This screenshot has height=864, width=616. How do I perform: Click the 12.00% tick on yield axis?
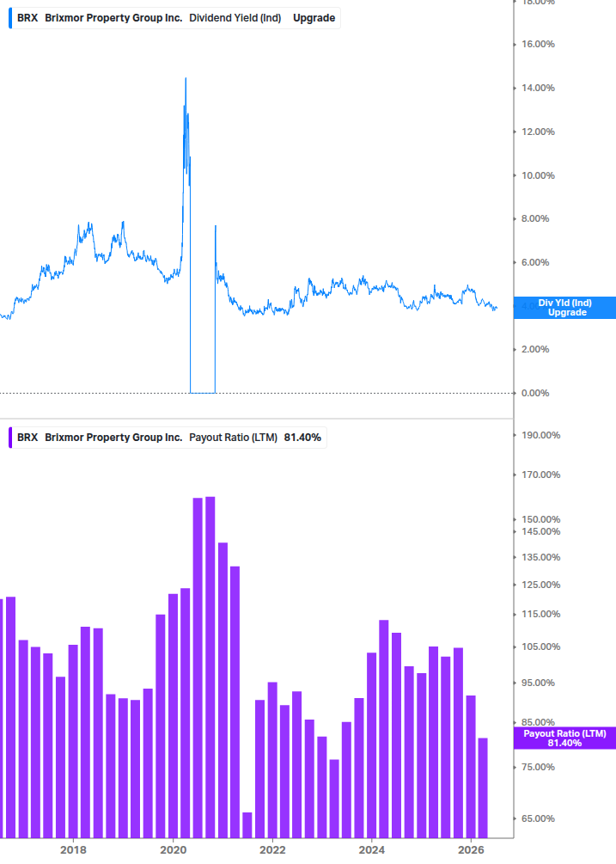tap(538, 132)
